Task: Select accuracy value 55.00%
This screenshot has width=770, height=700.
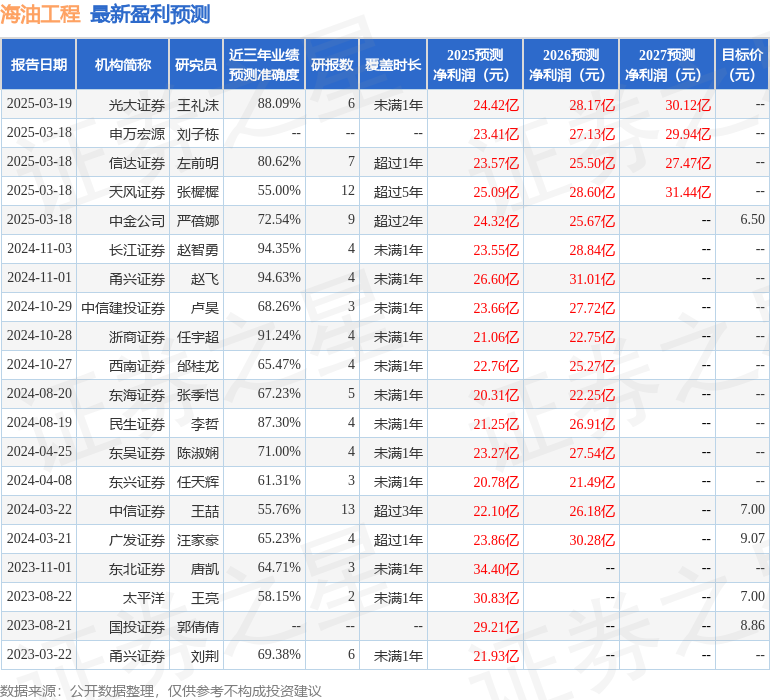Action: pyautogui.click(x=279, y=191)
